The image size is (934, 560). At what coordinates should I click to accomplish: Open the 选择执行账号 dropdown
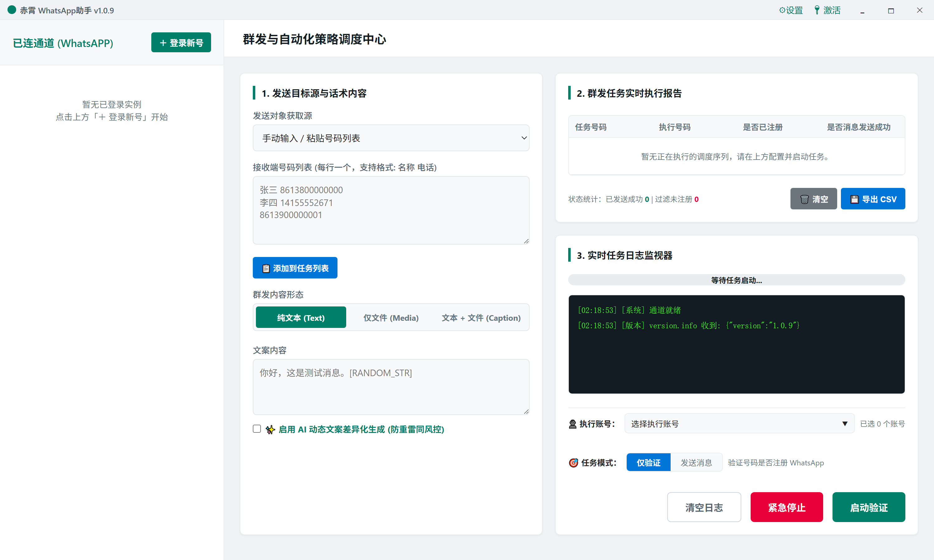[739, 424]
